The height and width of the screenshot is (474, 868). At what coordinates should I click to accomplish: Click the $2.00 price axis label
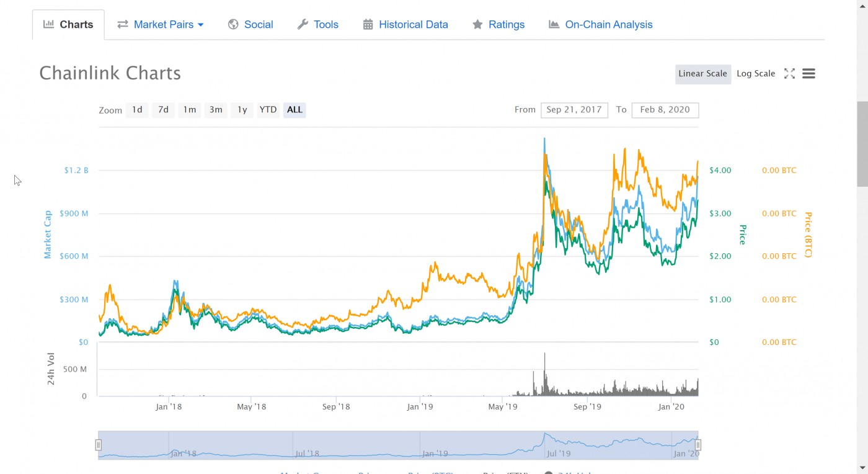720,256
